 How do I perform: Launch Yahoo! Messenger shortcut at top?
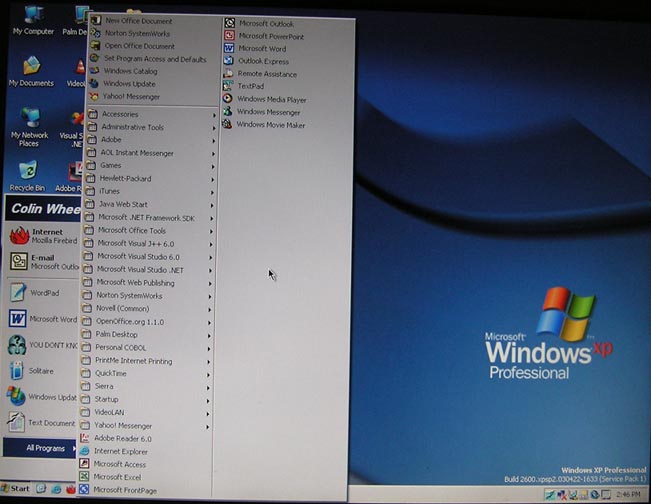125,96
